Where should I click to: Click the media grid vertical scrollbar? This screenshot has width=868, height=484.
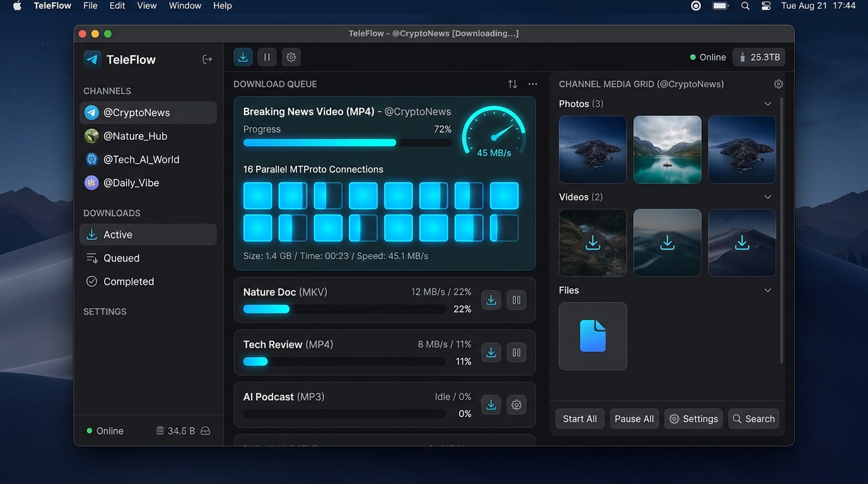coord(782,231)
